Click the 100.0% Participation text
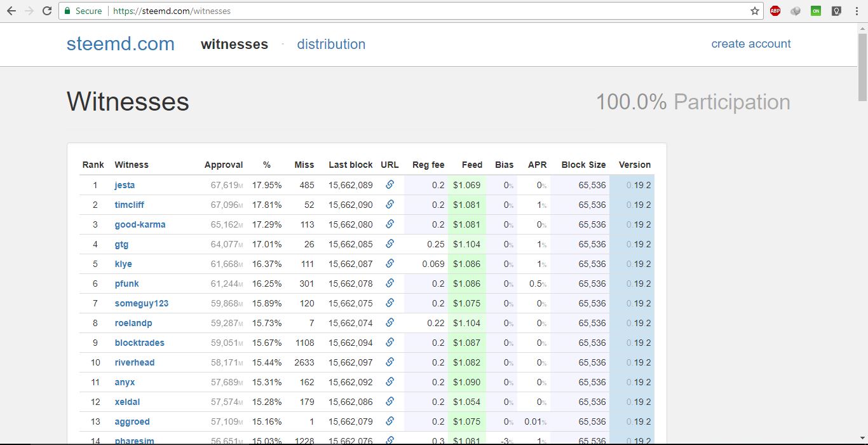 point(693,102)
